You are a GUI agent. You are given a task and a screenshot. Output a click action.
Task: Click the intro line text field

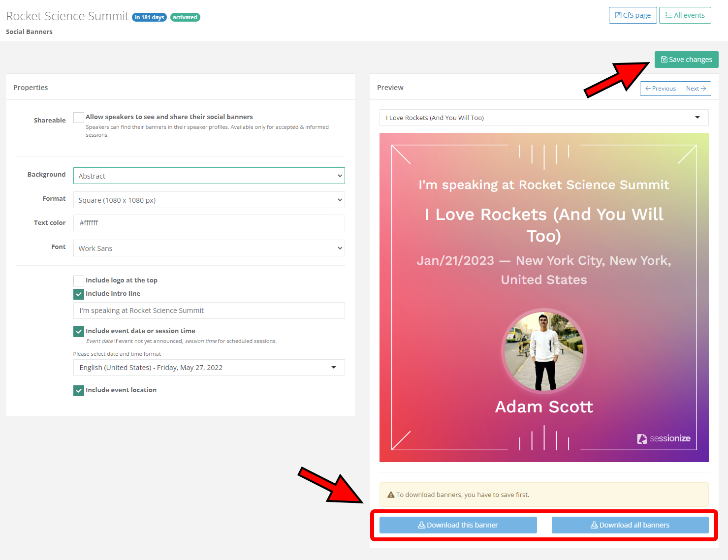209,311
